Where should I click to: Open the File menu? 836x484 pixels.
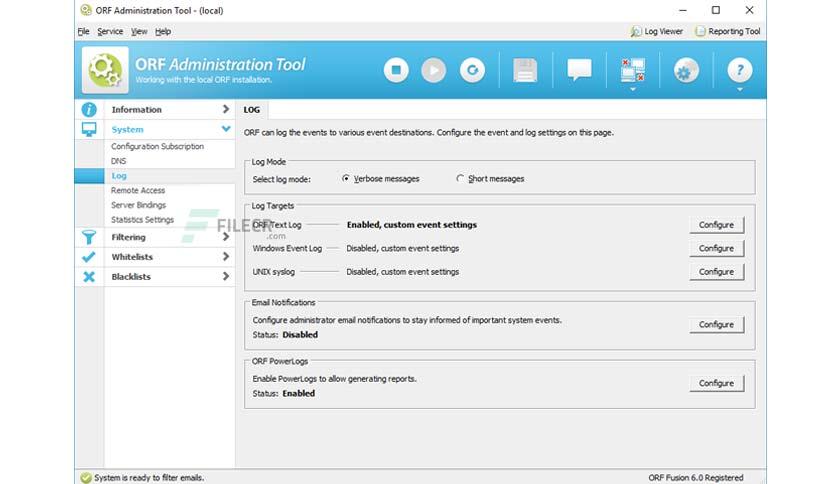(x=83, y=31)
